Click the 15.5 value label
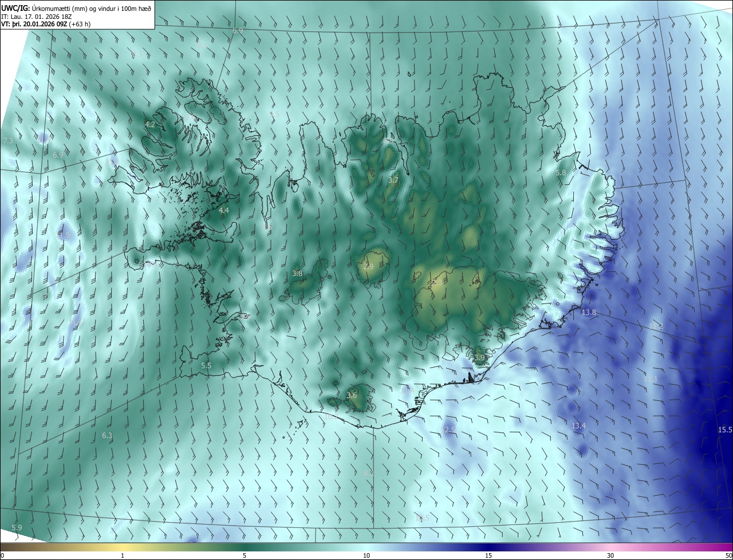733x560 pixels. click(x=725, y=429)
